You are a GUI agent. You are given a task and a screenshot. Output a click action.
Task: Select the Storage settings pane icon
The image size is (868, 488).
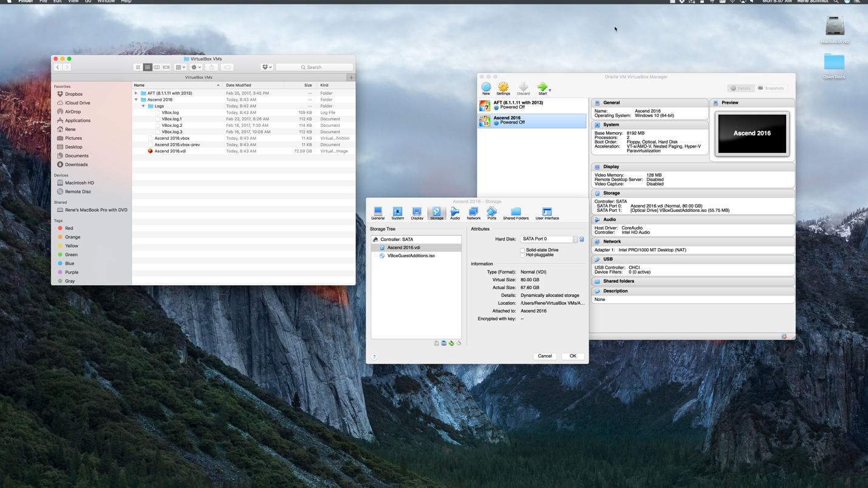436,212
